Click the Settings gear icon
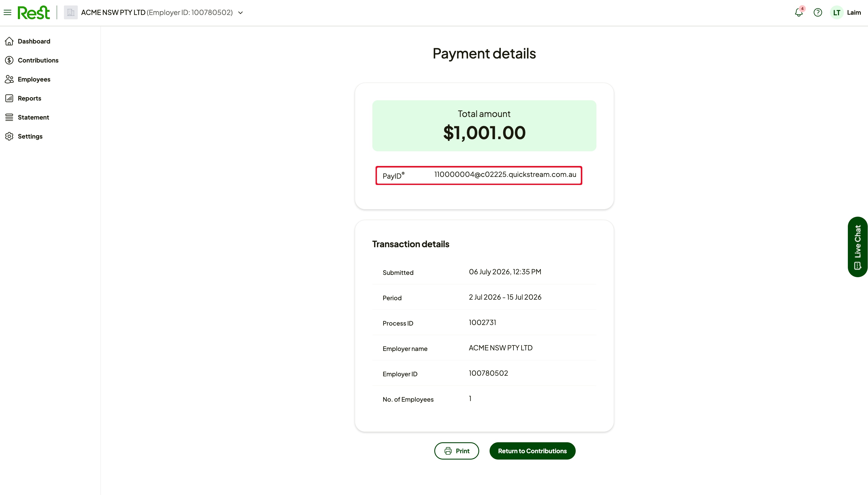This screenshot has height=495, width=868. (x=9, y=136)
